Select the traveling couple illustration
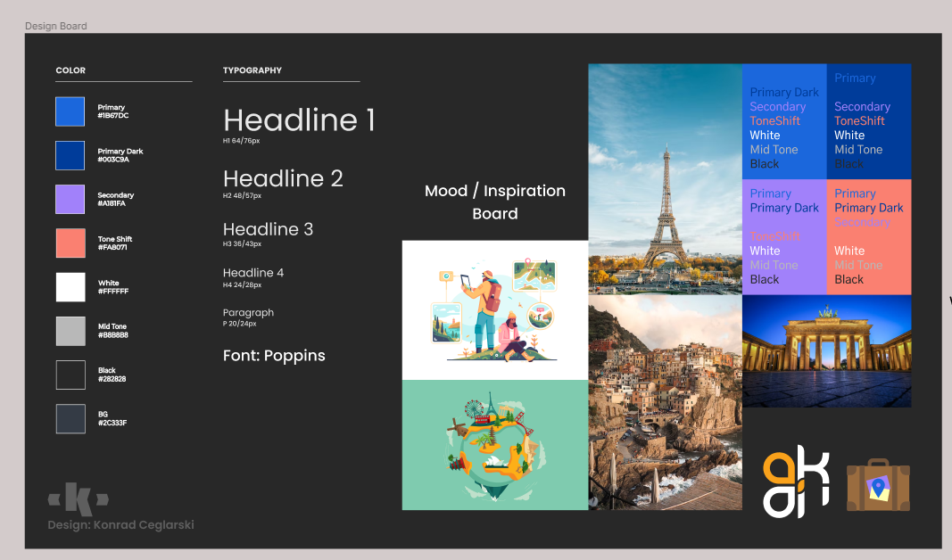 tap(495, 309)
